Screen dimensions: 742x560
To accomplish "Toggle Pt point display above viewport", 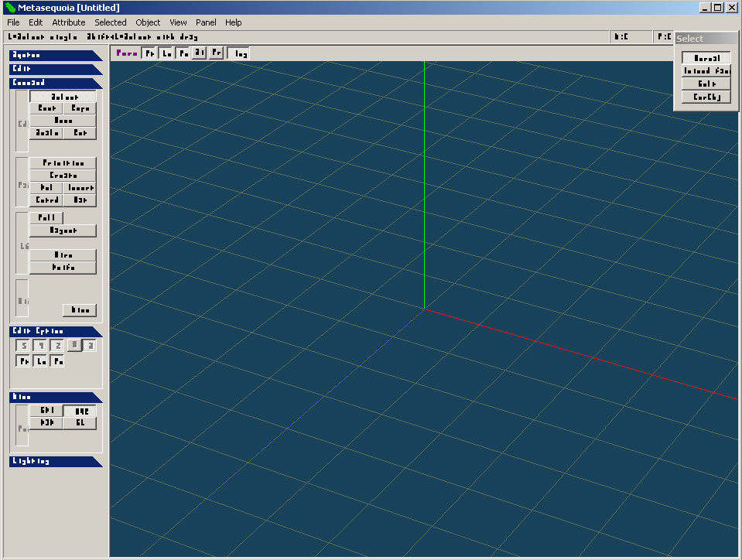I will (x=149, y=53).
